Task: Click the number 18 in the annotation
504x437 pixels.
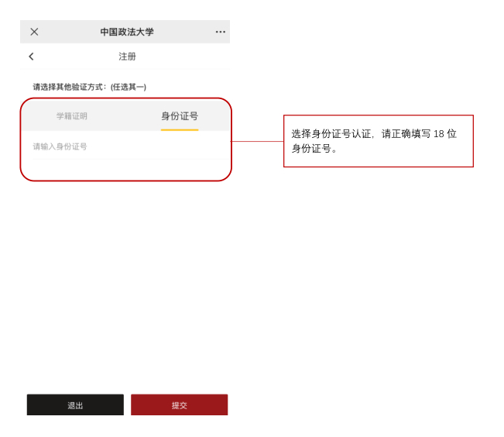Action: [x=439, y=133]
